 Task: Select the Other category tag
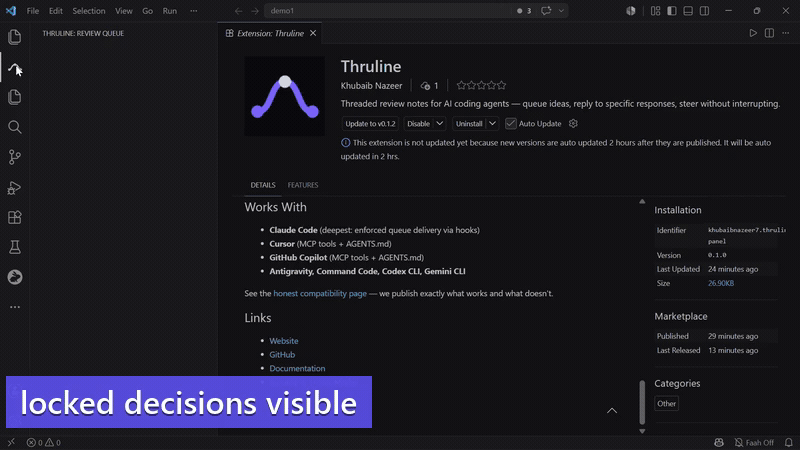[666, 404]
